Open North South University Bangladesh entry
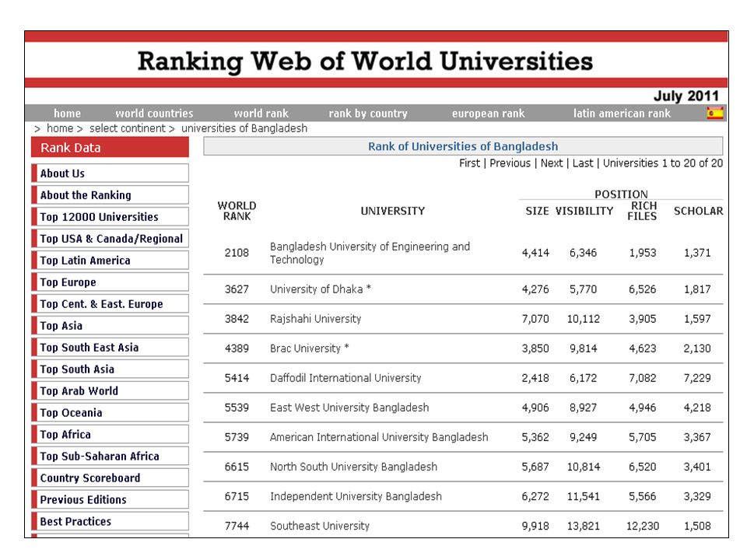Viewport: 747px width, 560px height. [353, 467]
